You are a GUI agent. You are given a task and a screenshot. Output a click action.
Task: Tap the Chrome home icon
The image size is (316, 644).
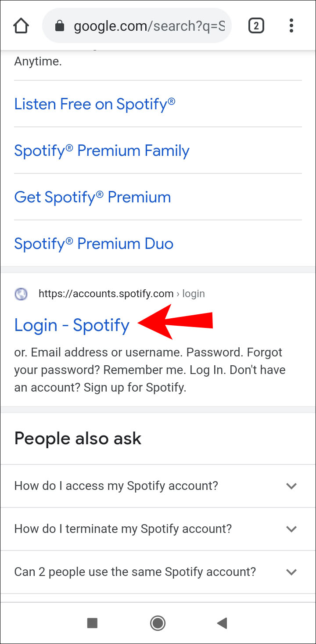pyautogui.click(x=21, y=26)
